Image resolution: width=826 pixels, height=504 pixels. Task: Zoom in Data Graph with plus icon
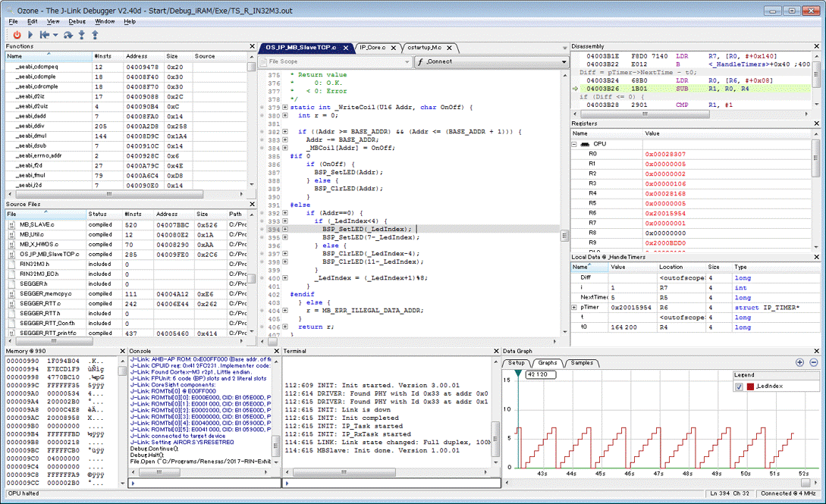tap(799, 363)
